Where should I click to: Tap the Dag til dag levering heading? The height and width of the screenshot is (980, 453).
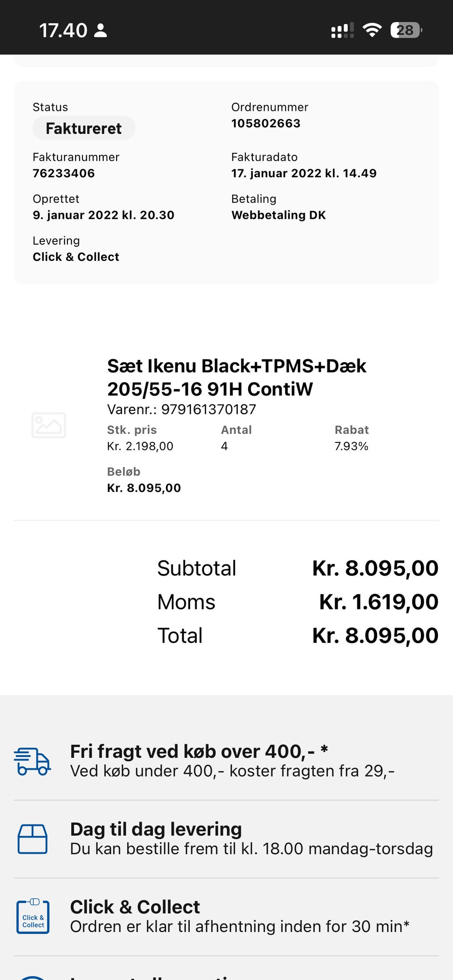[x=156, y=829]
